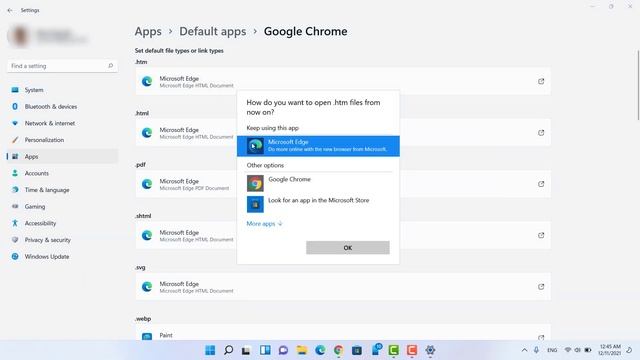Image resolution: width=640 pixels, height=360 pixels.
Task: Click the Microsoft Store icon in the dialog
Action: (255, 204)
